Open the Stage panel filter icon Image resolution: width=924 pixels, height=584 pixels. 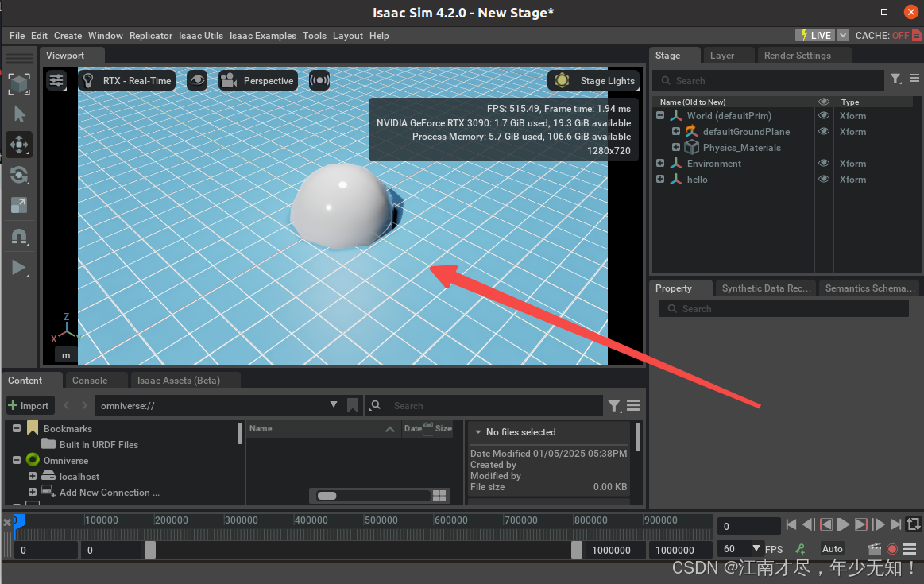[895, 79]
